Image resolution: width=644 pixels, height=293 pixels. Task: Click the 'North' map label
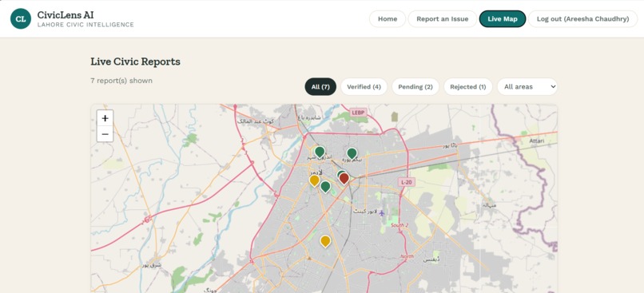coord(407,256)
